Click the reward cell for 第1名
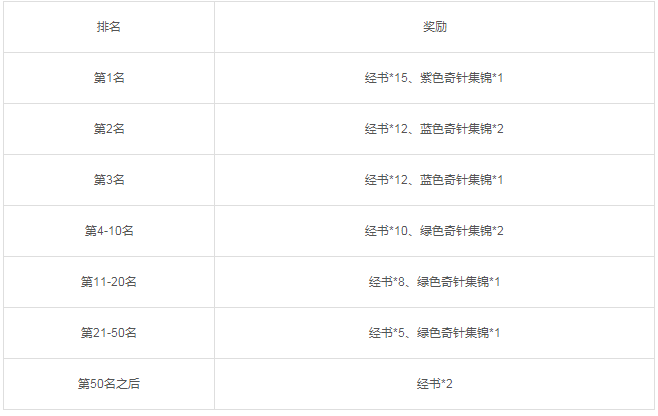658x416 pixels. coord(434,78)
